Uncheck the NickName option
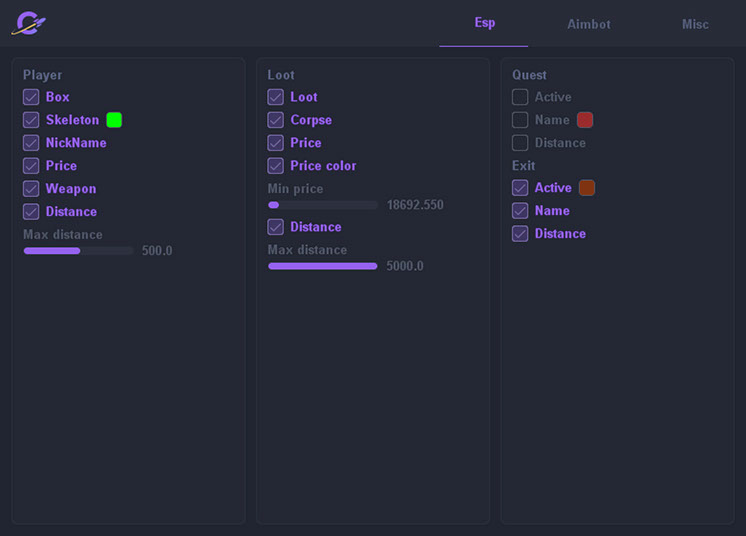The height and width of the screenshot is (536, 746). (31, 143)
